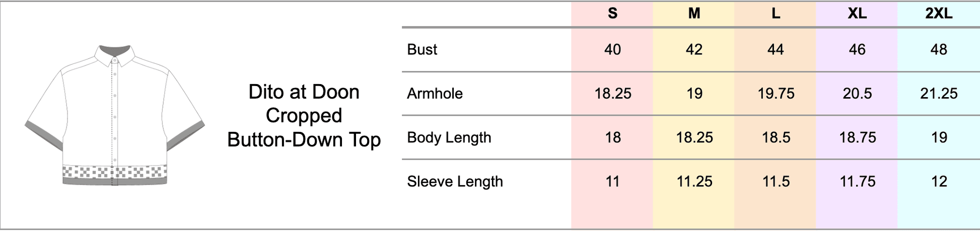This screenshot has height=231, width=980.
Task: Select the 2XL size column header
Action: coord(939,14)
